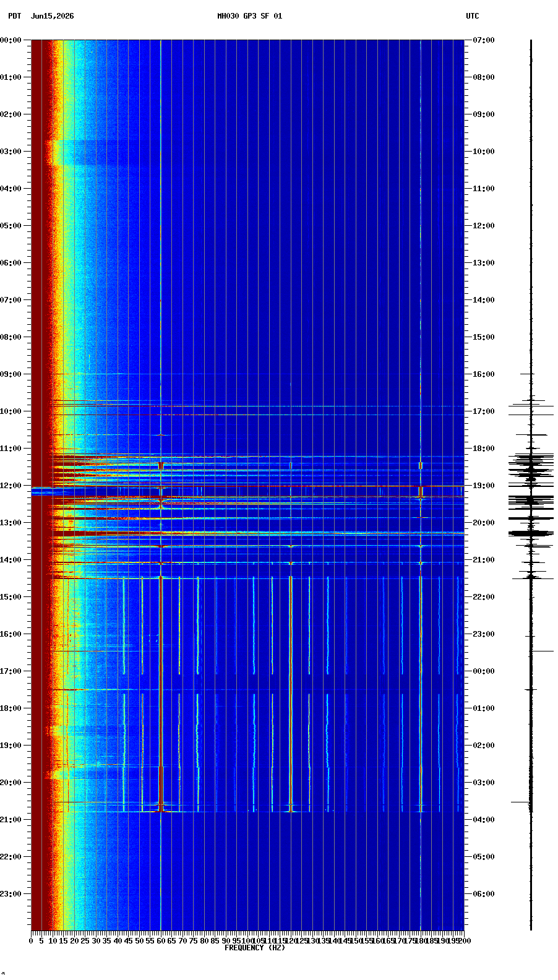Select the 19:00 label on PDT axis

click(x=11, y=746)
